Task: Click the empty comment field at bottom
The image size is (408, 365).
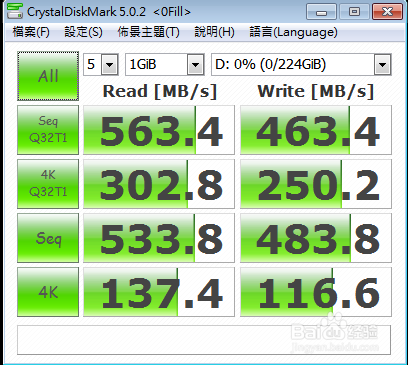Action: coord(204,340)
